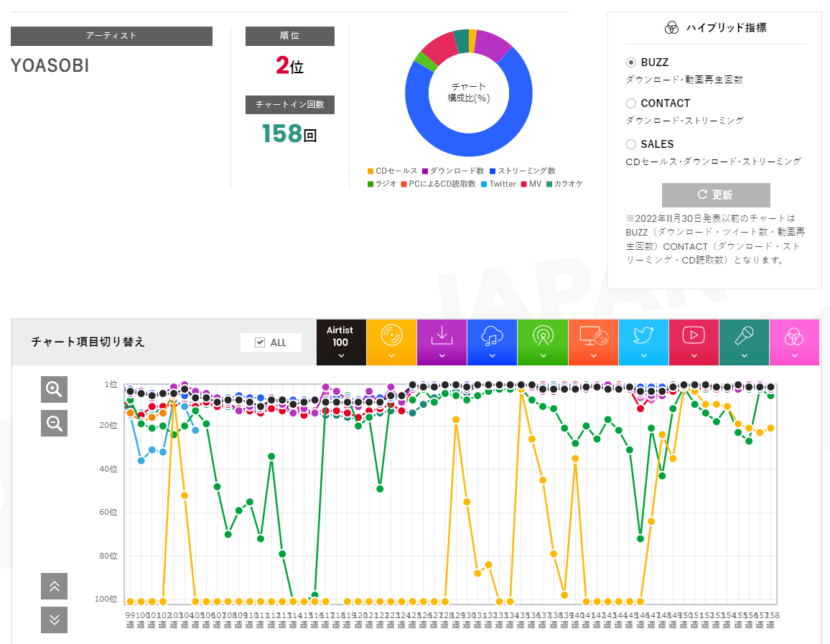This screenshot has width=830, height=644.
Task: Click the red MV play video icon
Action: pyautogui.click(x=694, y=335)
